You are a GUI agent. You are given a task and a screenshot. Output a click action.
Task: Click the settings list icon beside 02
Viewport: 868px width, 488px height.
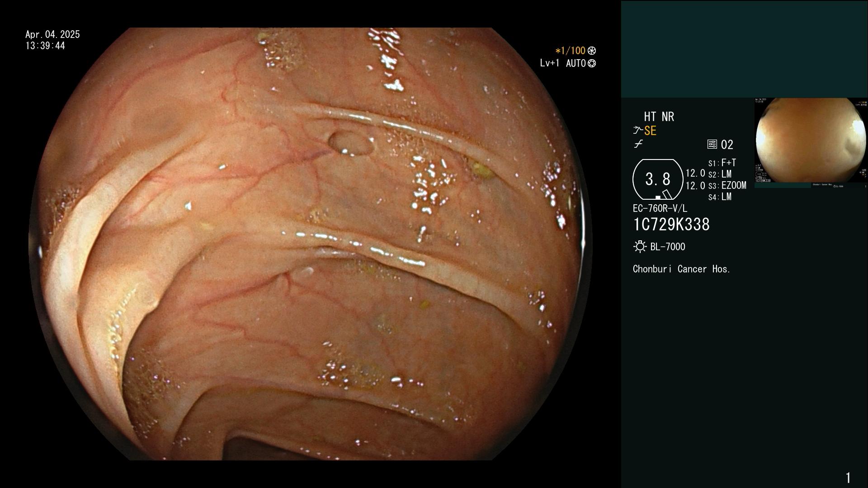click(x=712, y=145)
